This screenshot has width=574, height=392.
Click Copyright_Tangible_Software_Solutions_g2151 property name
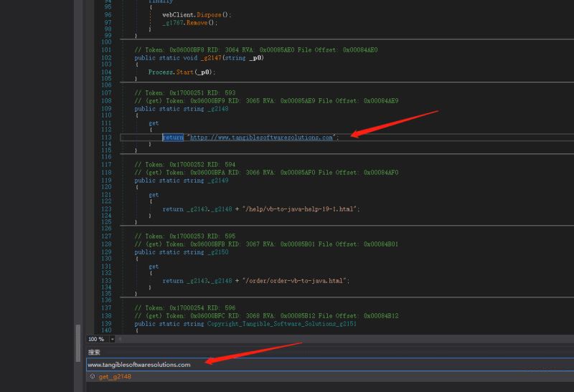[282, 324]
